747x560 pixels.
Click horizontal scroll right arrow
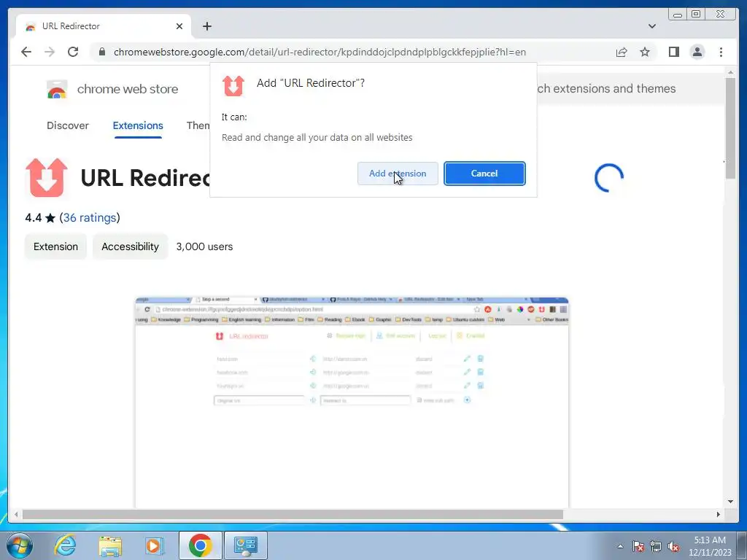pos(718,515)
